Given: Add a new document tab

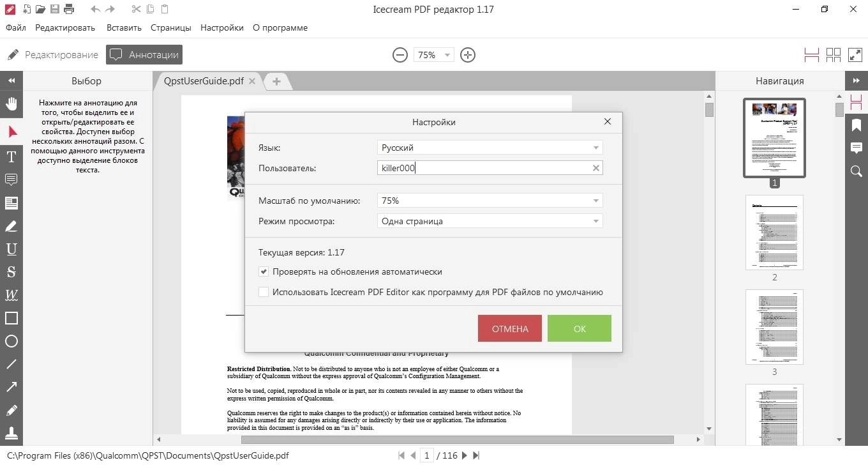Looking at the screenshot, I should click(276, 81).
